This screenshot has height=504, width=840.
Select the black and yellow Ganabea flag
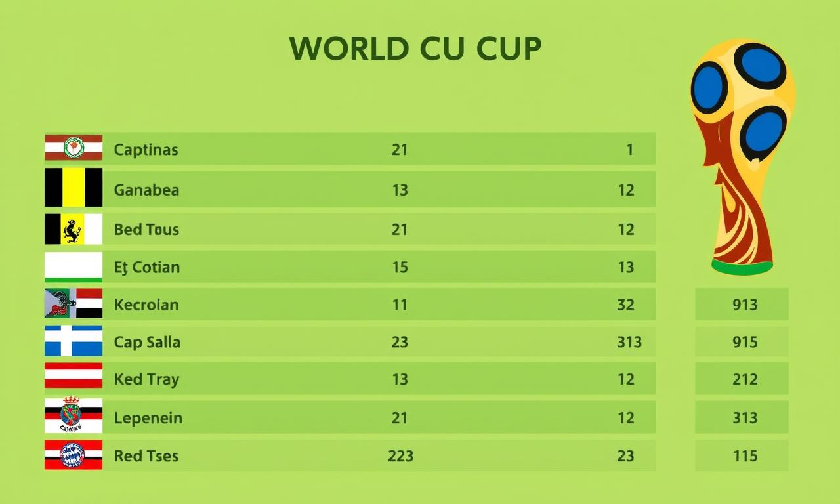73,188
